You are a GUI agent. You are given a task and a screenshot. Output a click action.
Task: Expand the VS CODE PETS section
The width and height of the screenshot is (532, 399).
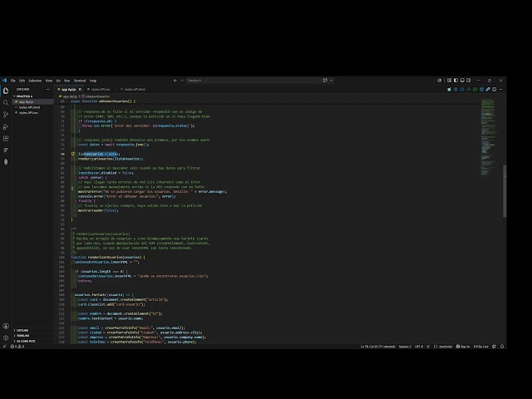tap(33, 341)
